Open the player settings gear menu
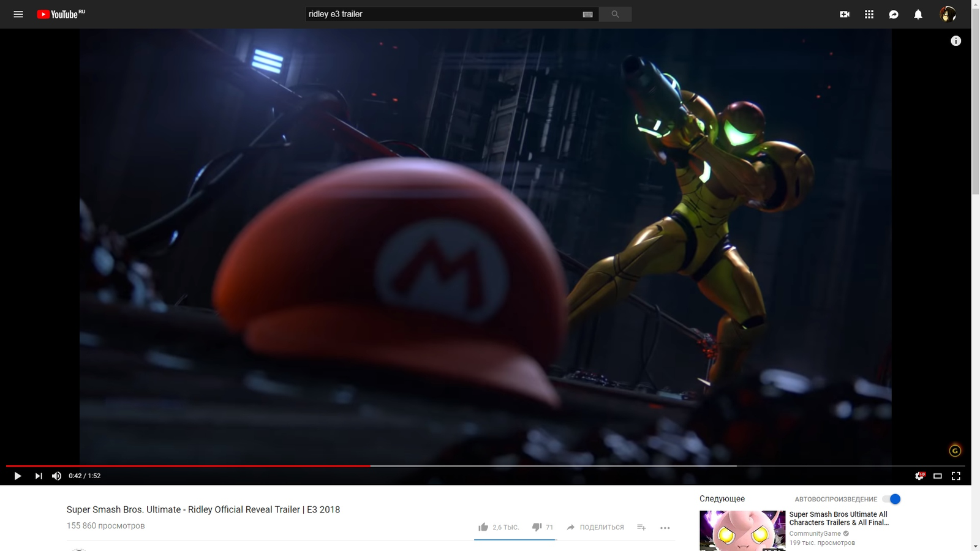Viewport: 980px width, 551px height. [919, 476]
